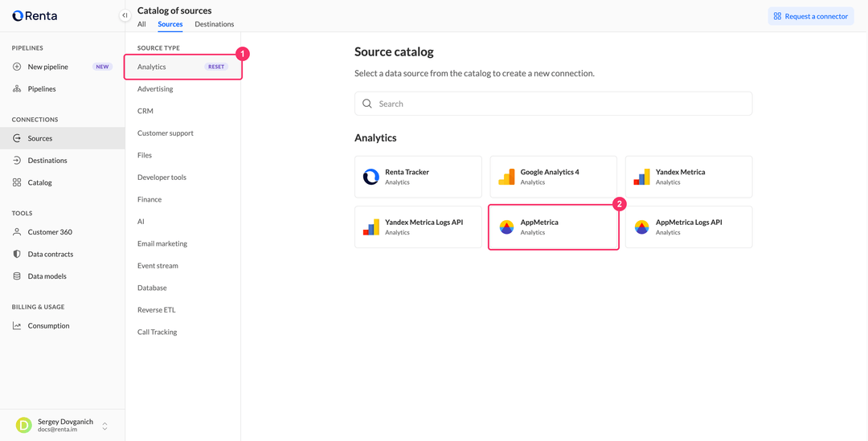
Task: Switch to the All tab
Action: tap(141, 24)
